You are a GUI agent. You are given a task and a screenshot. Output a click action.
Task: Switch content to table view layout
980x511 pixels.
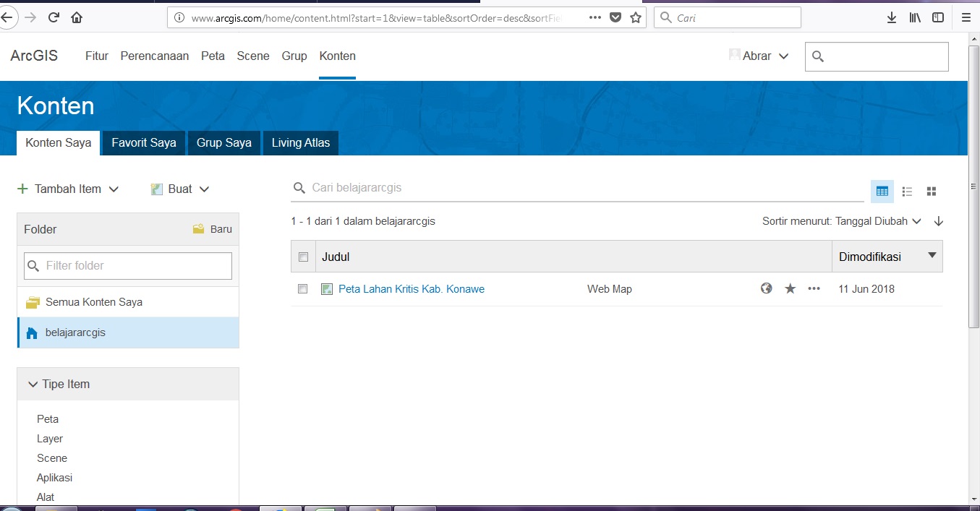click(882, 191)
